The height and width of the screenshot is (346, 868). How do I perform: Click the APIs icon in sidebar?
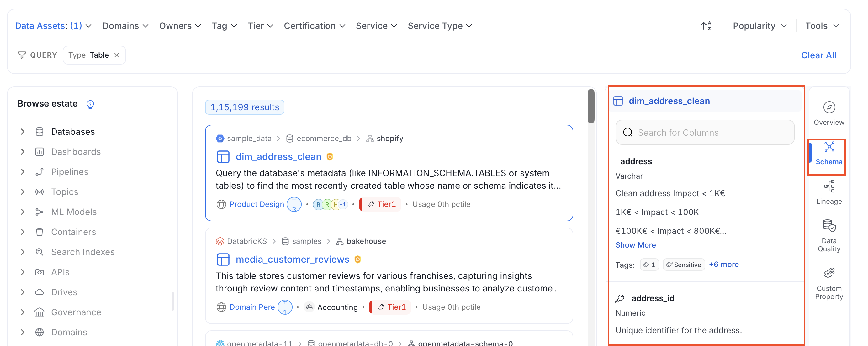[x=40, y=272]
